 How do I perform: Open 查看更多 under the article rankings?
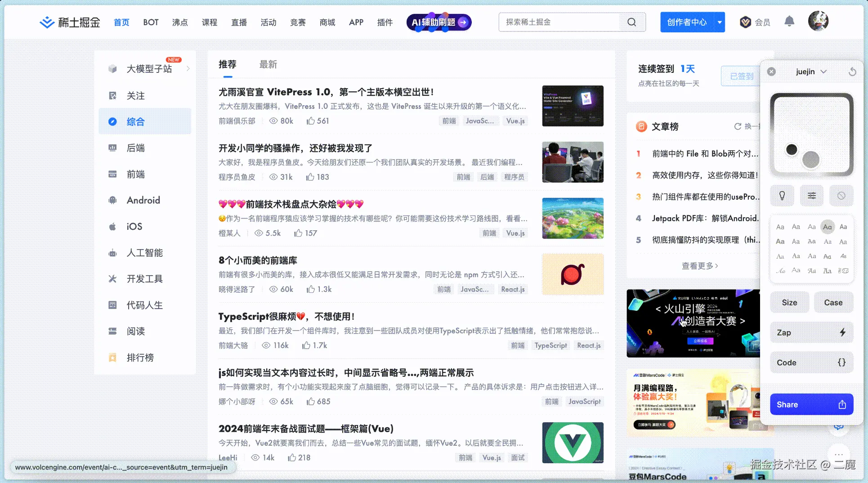click(x=699, y=265)
